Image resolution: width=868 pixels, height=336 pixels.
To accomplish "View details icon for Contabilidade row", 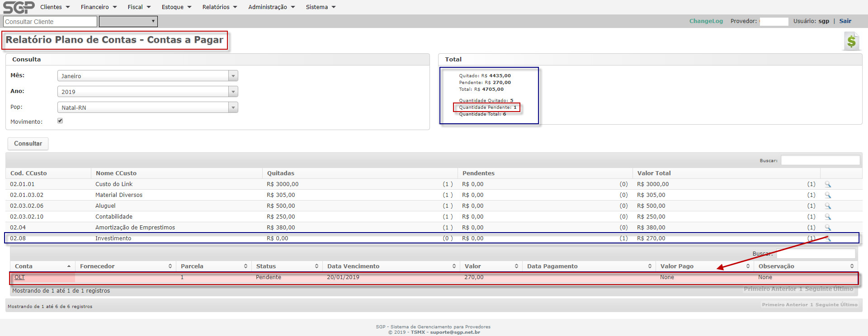I will [828, 217].
